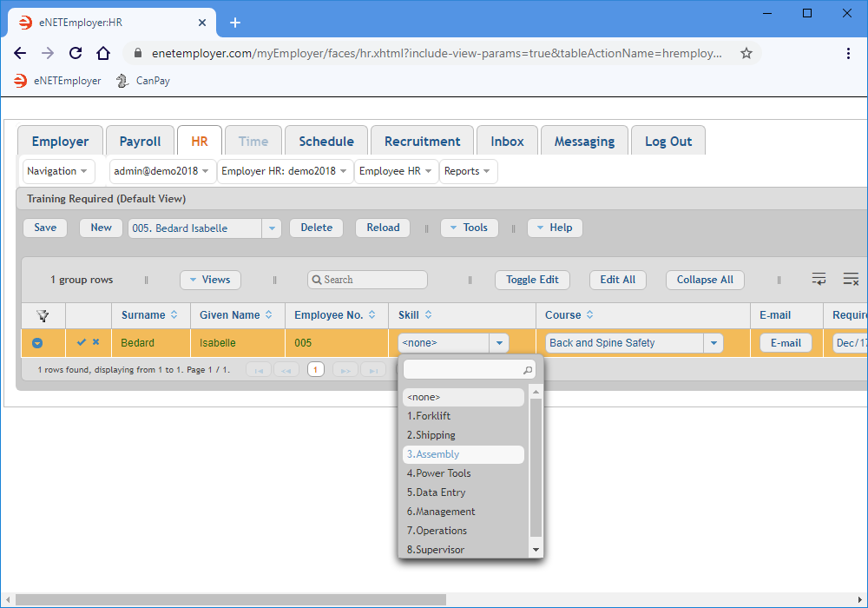The width and height of the screenshot is (868, 608).
Task: Open the employee selector dropdown arrow
Action: tap(271, 228)
